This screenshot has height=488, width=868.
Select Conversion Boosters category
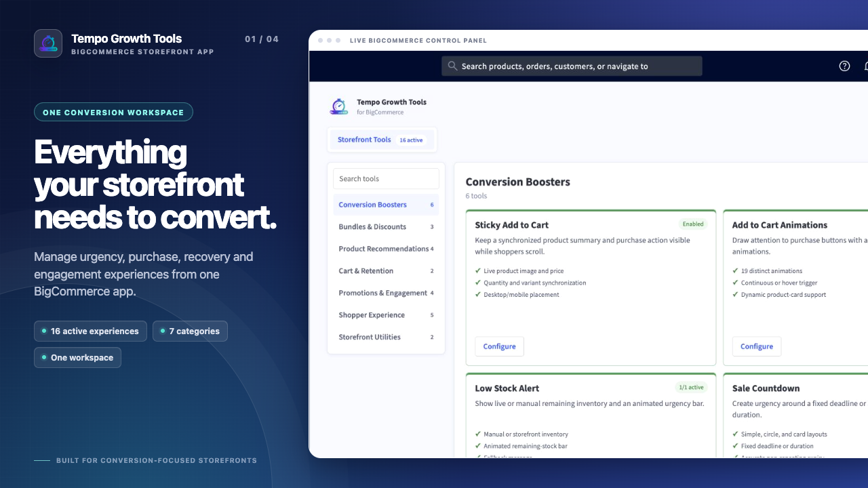[386, 205]
